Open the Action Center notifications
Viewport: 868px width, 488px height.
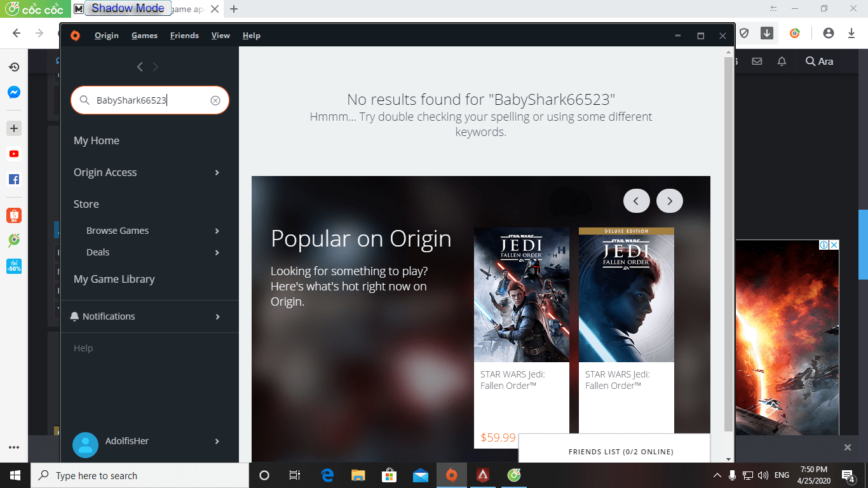[848, 475]
